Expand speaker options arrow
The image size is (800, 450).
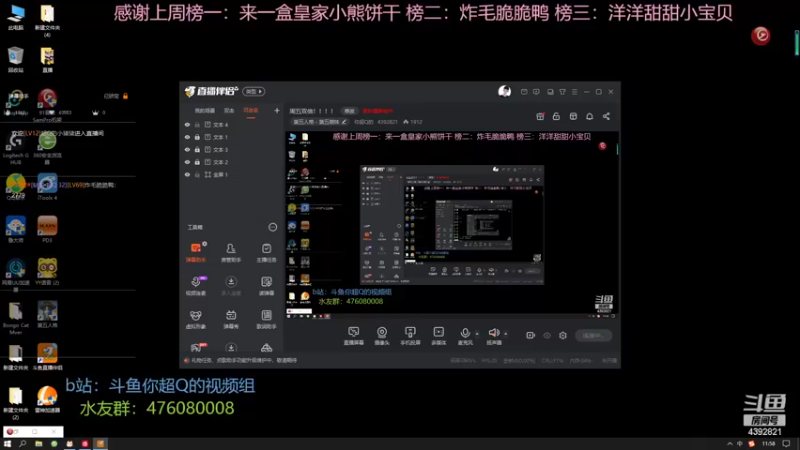click(x=506, y=334)
